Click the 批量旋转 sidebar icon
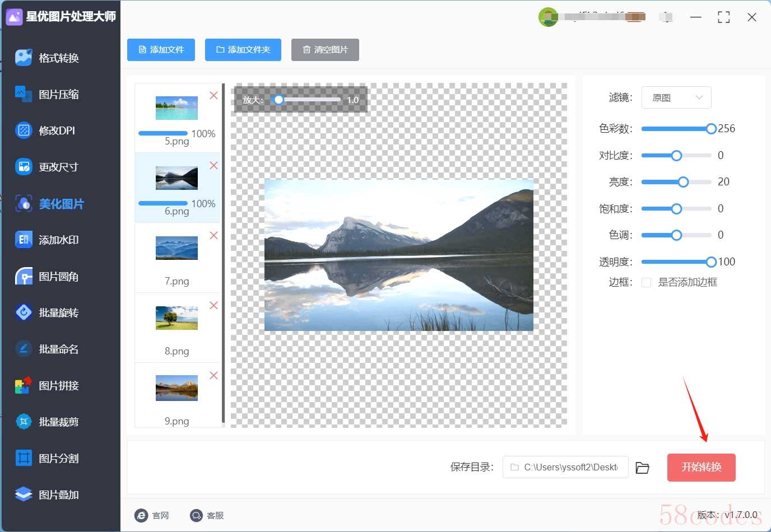The height and width of the screenshot is (532, 771). 24,312
